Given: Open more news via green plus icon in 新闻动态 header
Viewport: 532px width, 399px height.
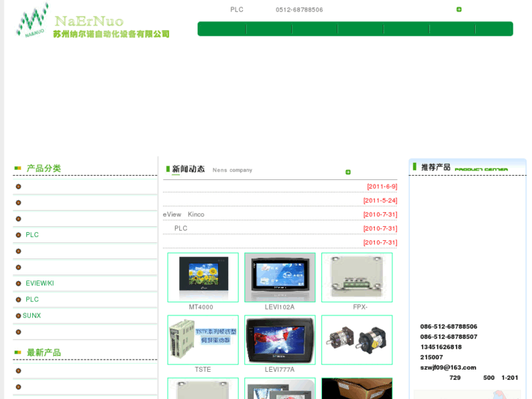Looking at the screenshot, I should (348, 172).
